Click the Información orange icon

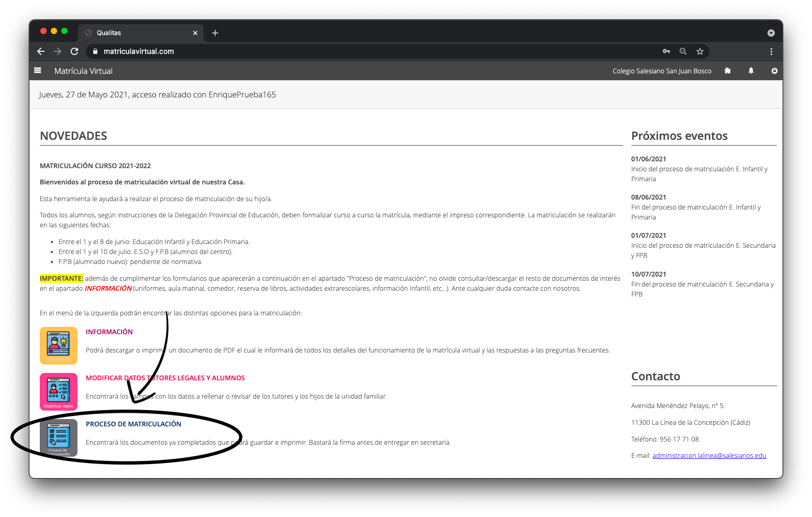tap(59, 346)
